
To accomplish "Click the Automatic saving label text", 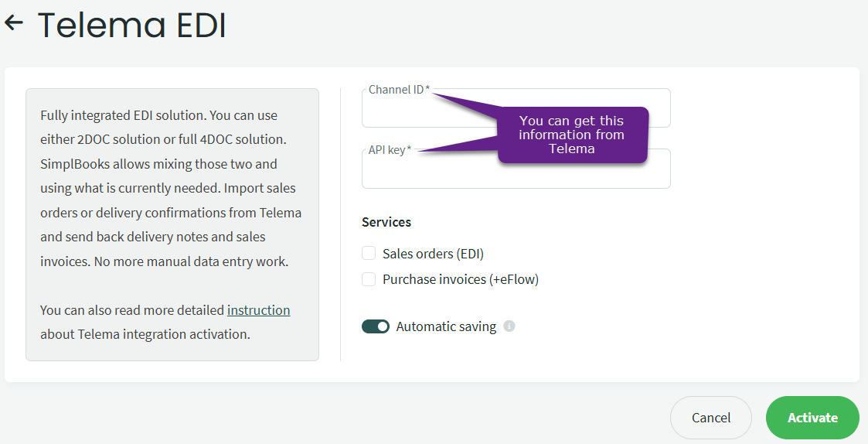I will (x=446, y=326).
